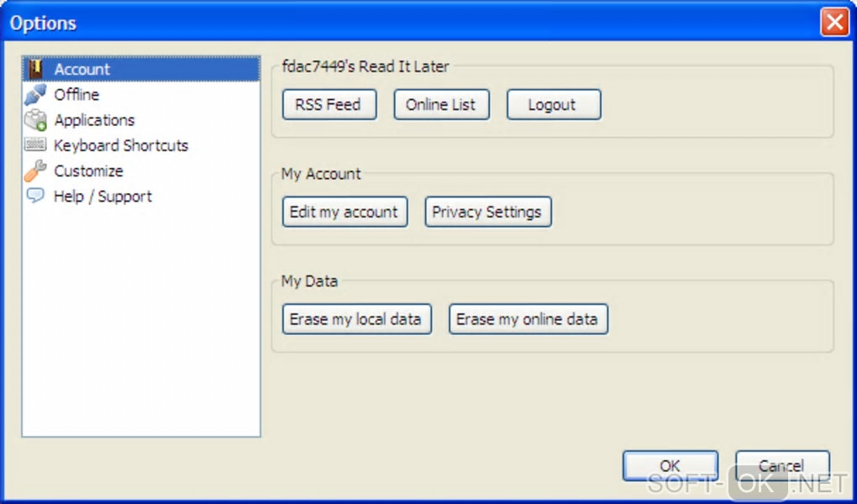Click Erase my local data
This screenshot has height=504, width=857.
click(357, 318)
